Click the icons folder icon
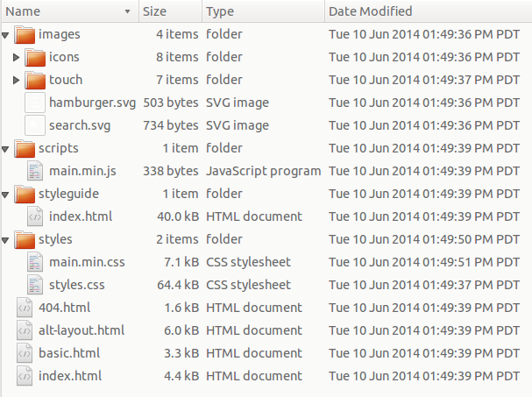 pos(35,57)
